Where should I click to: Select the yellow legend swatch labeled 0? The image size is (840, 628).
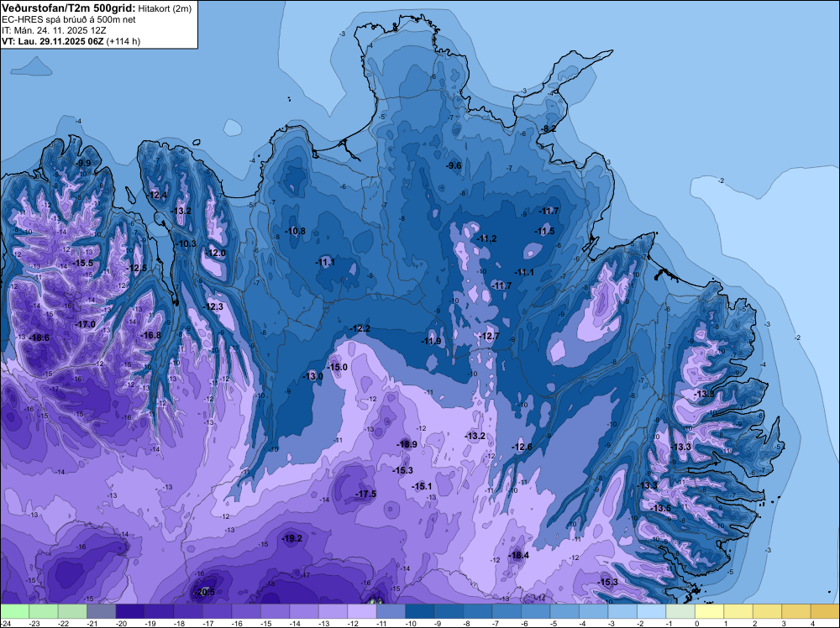[709, 612]
